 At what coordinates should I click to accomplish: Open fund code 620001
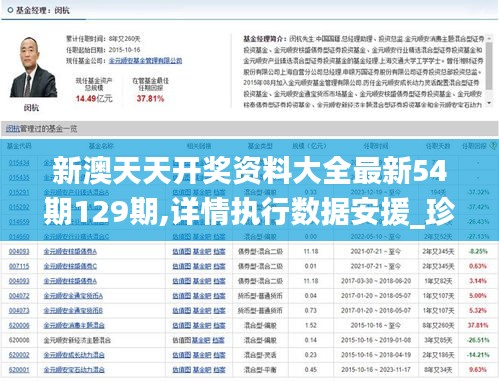19,370
